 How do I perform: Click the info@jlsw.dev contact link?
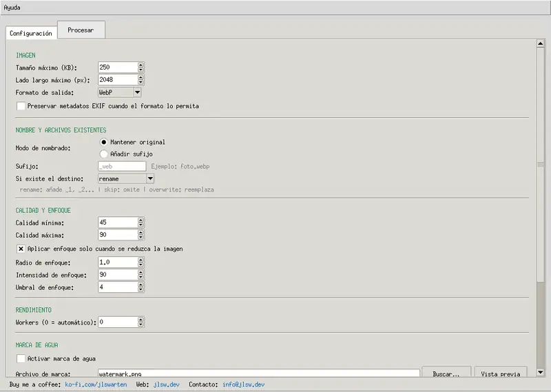[x=244, y=384]
